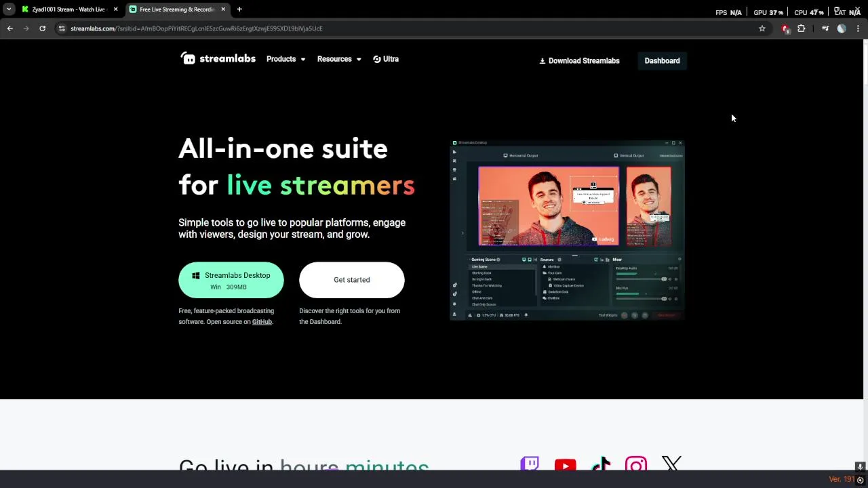Viewport: 868px width, 488px height.
Task: Reload the page with refresh icon
Action: [42, 28]
